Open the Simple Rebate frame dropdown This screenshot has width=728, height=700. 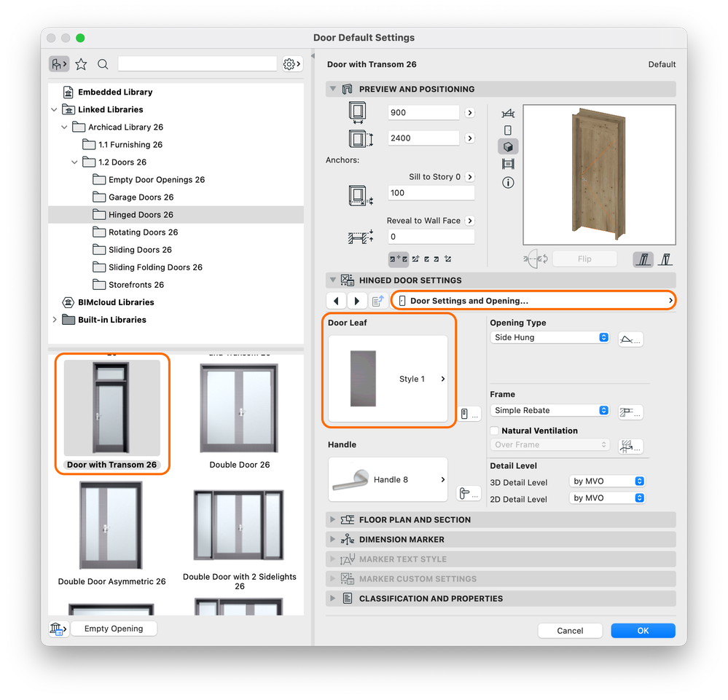click(x=549, y=410)
